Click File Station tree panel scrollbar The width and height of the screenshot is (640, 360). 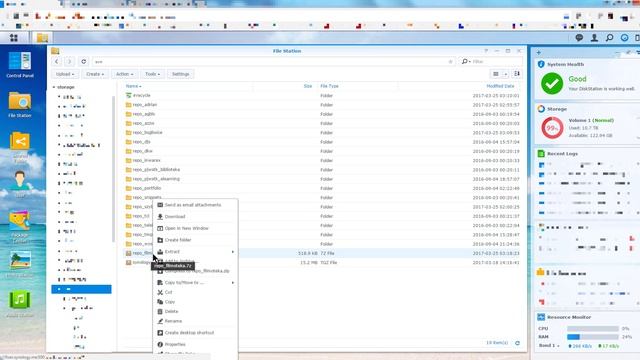[x=113, y=169]
